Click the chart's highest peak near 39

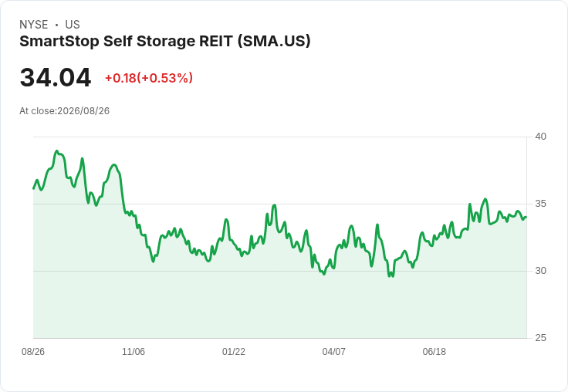56,151
